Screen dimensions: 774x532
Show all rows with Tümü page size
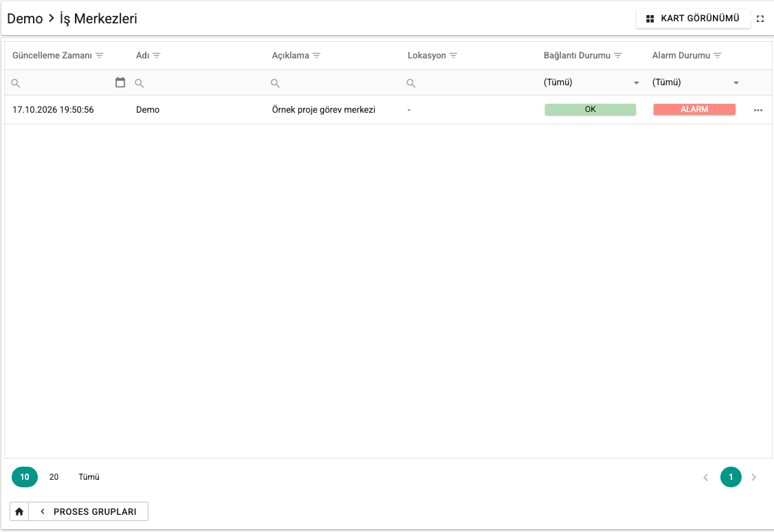tap(89, 477)
